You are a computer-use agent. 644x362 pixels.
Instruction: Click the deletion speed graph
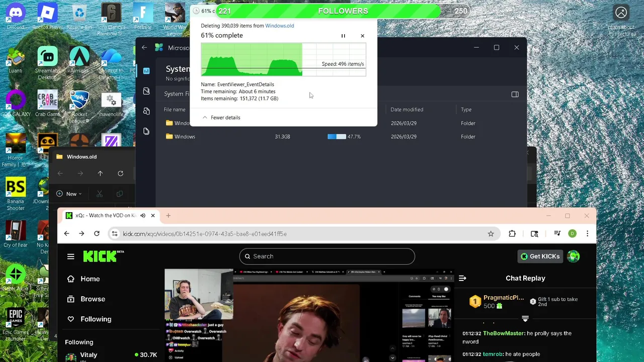(283, 59)
